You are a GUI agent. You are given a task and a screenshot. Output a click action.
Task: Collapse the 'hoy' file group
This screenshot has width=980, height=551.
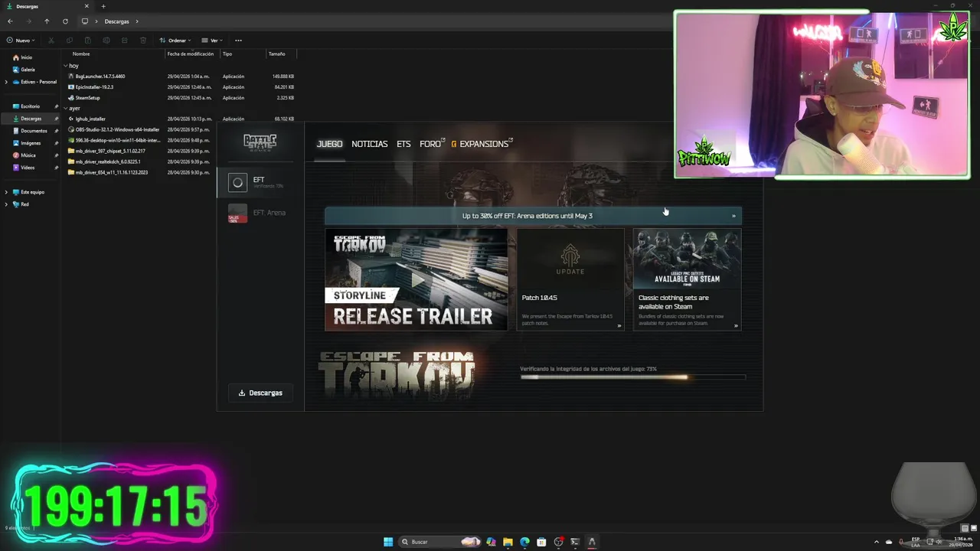click(65, 66)
